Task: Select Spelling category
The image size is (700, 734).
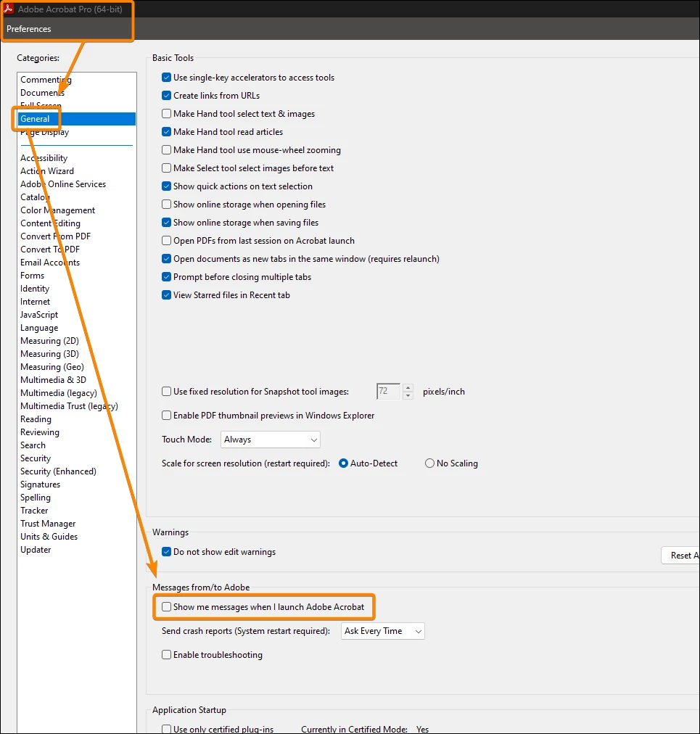Action: click(x=35, y=498)
